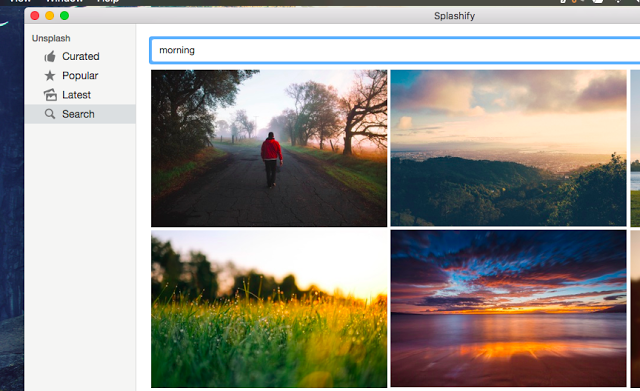Show the Latest photos section
The image size is (640, 391).
tap(76, 95)
